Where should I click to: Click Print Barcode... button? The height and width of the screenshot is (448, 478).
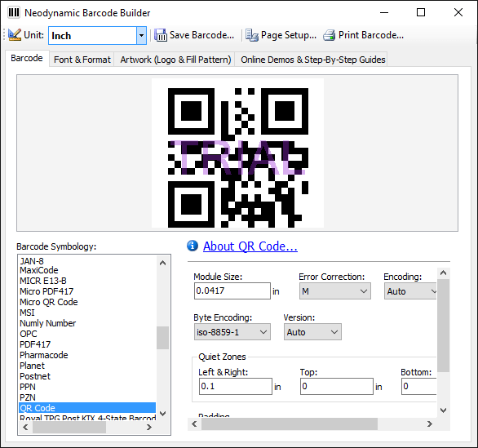[363, 35]
